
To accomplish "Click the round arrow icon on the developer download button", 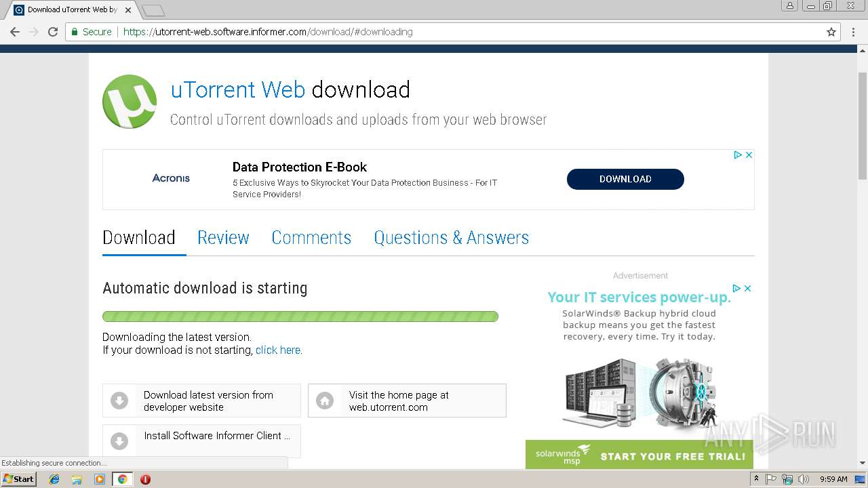I will [x=119, y=401].
